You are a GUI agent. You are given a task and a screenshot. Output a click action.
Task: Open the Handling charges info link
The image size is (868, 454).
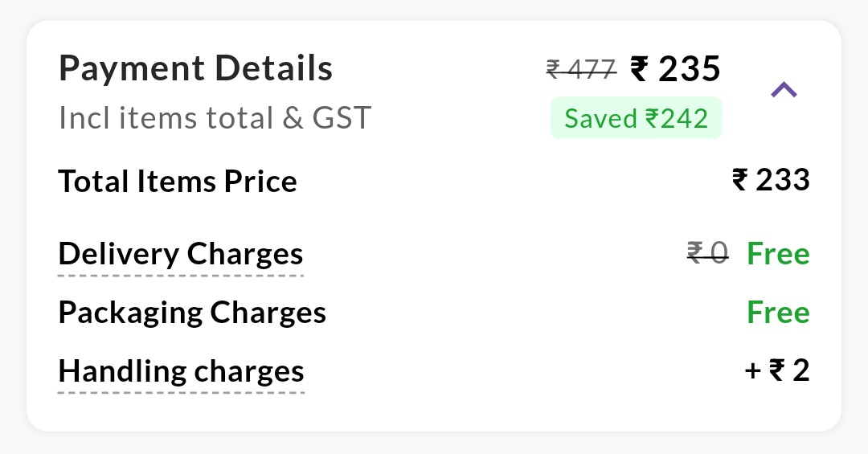click(x=181, y=372)
